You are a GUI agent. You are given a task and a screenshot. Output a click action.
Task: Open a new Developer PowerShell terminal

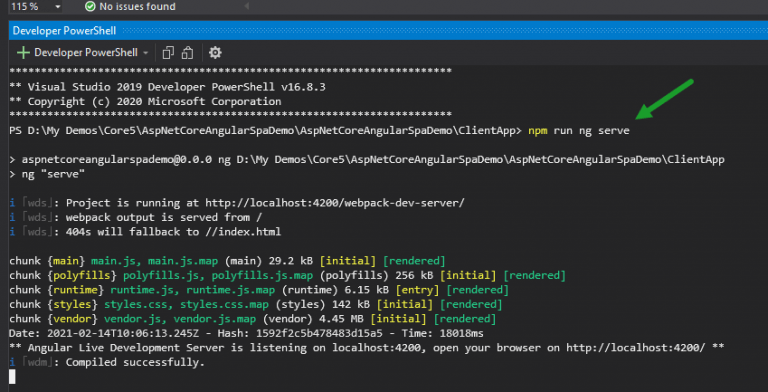click(23, 52)
